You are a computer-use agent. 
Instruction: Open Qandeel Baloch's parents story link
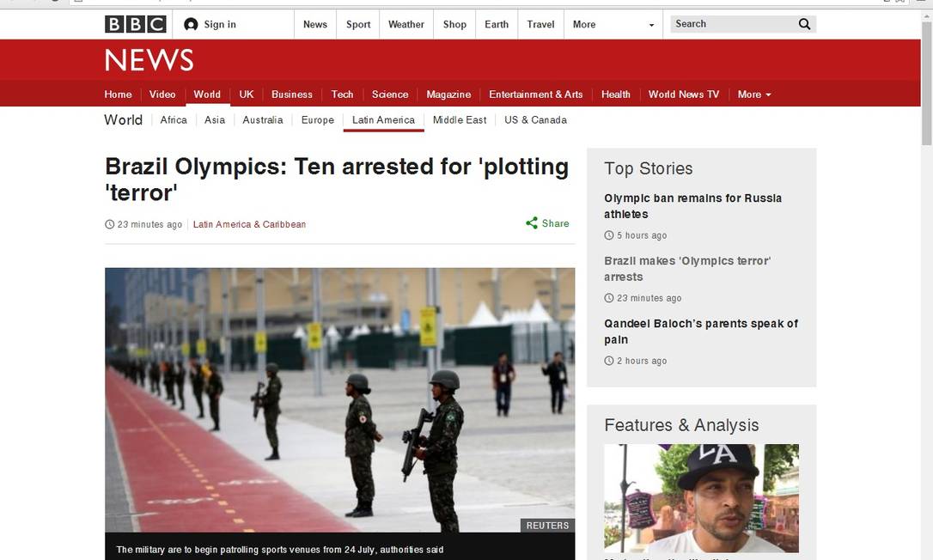point(700,332)
